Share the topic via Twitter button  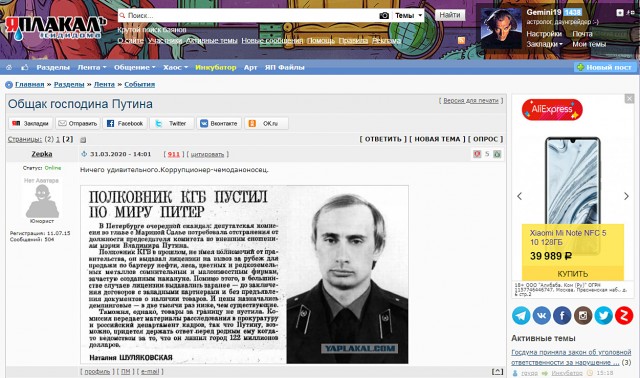pos(172,123)
